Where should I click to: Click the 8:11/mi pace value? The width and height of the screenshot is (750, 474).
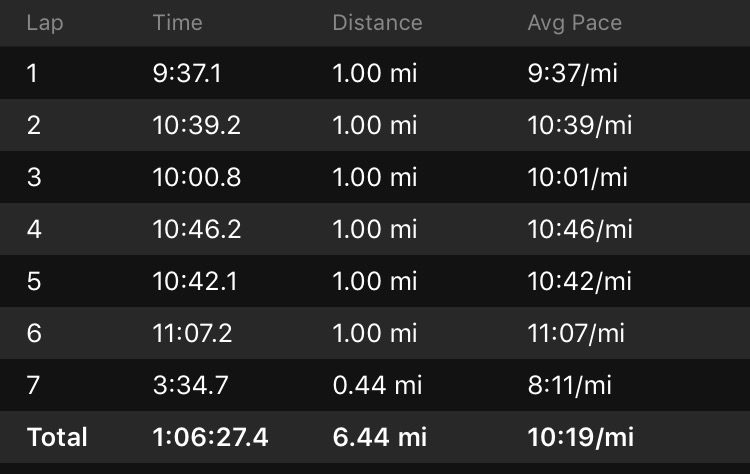click(x=570, y=385)
